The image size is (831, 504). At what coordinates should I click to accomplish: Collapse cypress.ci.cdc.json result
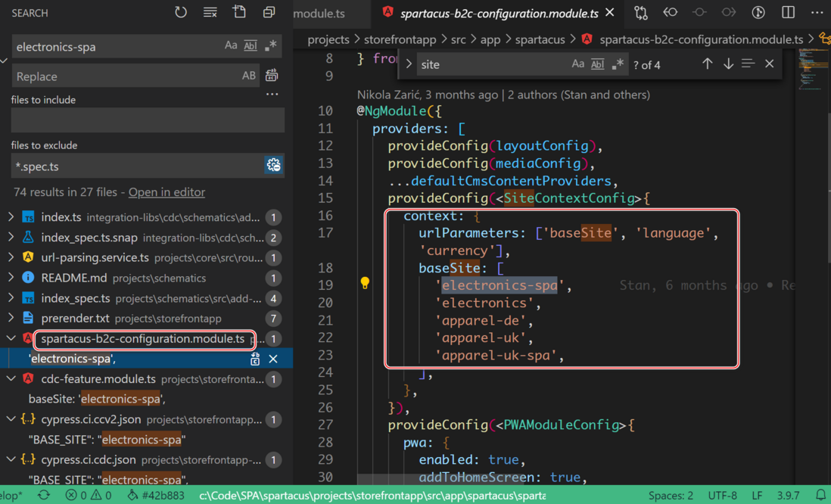11,459
